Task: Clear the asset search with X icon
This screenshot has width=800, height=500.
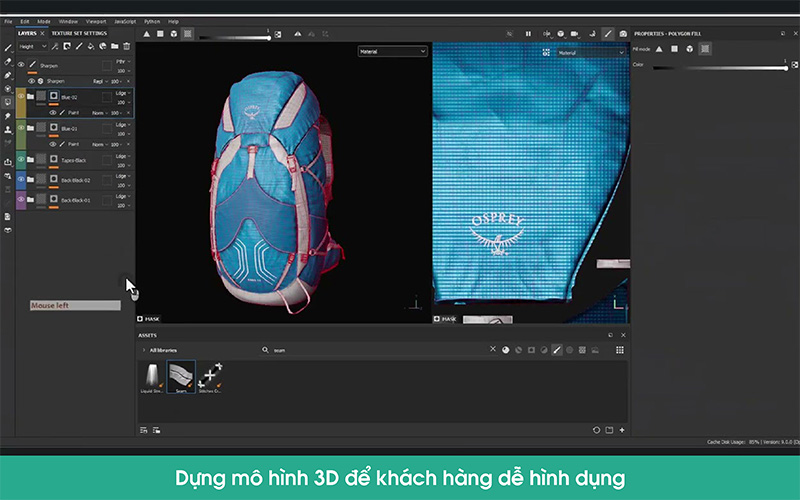Action: [492, 350]
